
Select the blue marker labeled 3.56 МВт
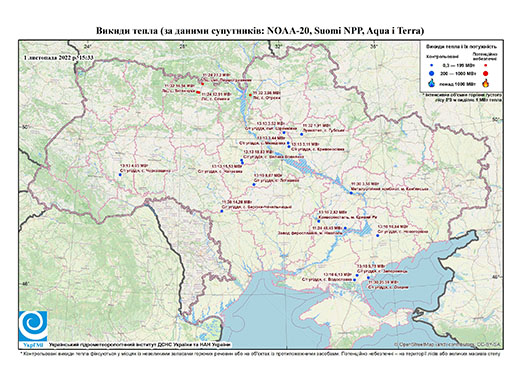pos(351,193)
